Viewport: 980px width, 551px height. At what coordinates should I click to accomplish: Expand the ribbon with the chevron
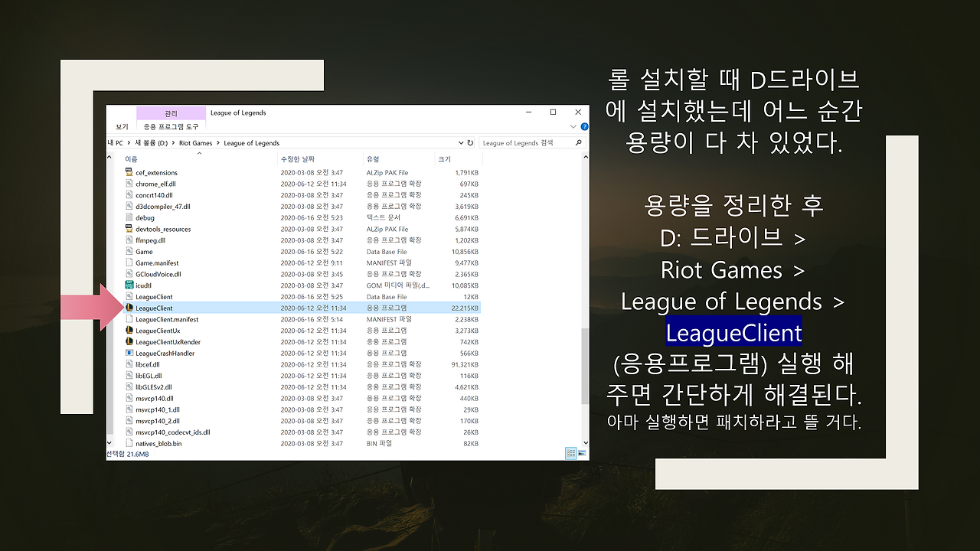coord(574,126)
